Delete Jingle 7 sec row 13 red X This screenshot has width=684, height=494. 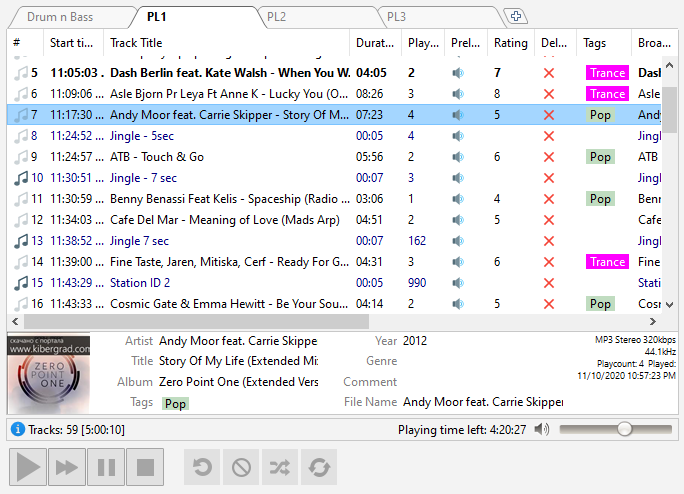click(549, 241)
